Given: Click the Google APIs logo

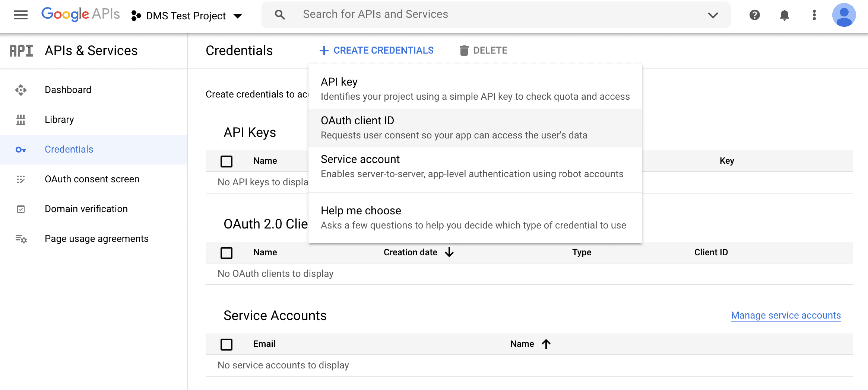Looking at the screenshot, I should click(80, 15).
